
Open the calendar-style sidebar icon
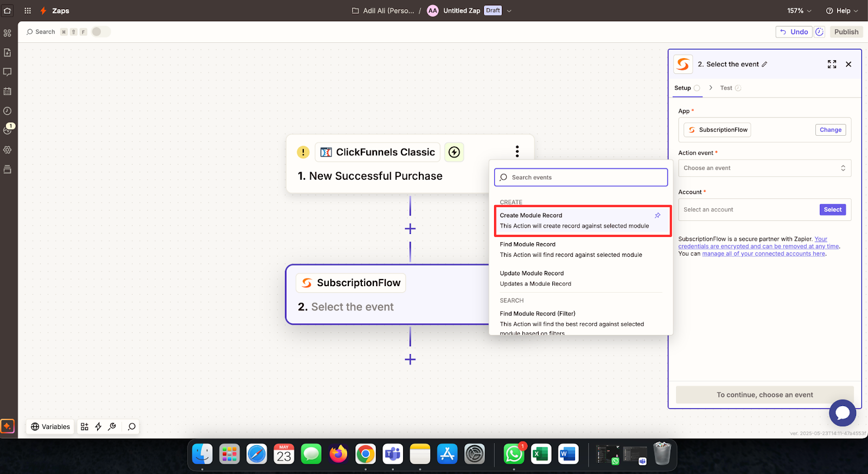click(x=8, y=91)
